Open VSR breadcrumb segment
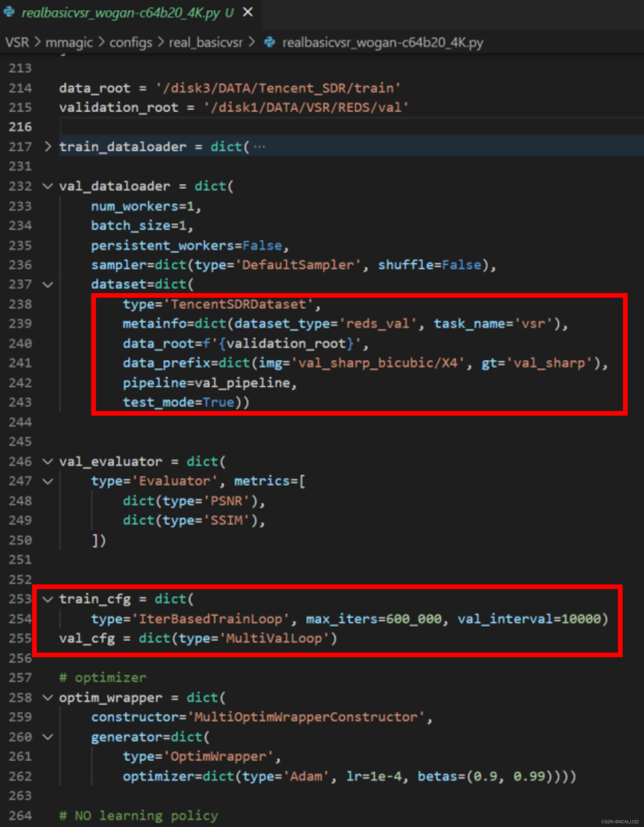Viewport: 644px width, 827px height. point(17,42)
